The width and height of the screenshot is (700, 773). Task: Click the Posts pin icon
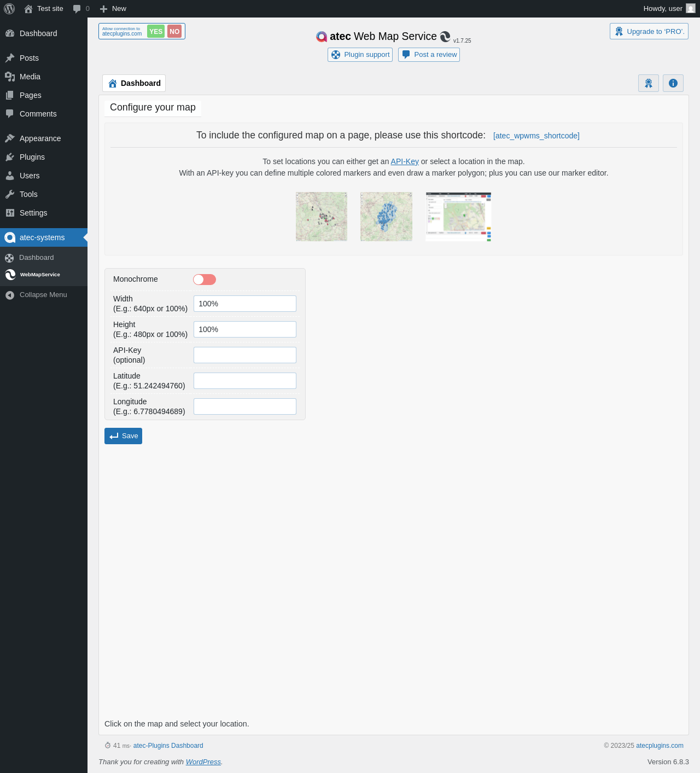(x=10, y=58)
